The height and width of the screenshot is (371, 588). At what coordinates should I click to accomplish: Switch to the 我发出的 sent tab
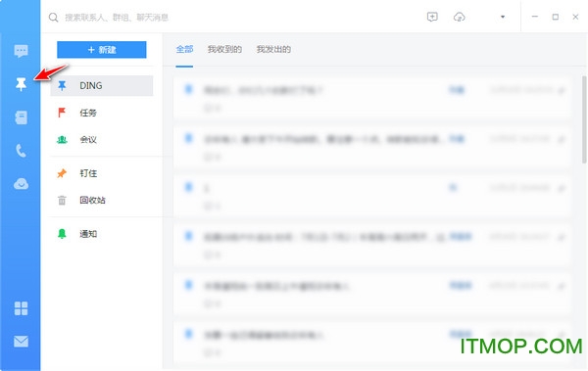click(x=273, y=49)
